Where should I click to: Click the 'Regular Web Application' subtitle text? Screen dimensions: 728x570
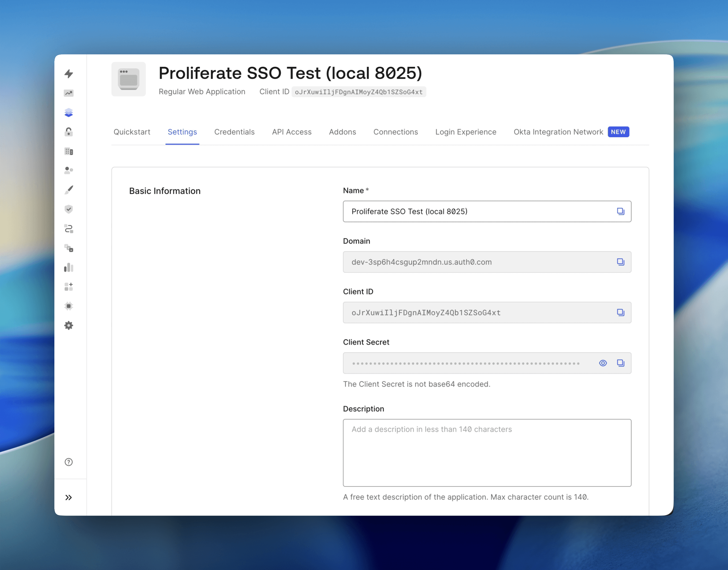tap(202, 92)
